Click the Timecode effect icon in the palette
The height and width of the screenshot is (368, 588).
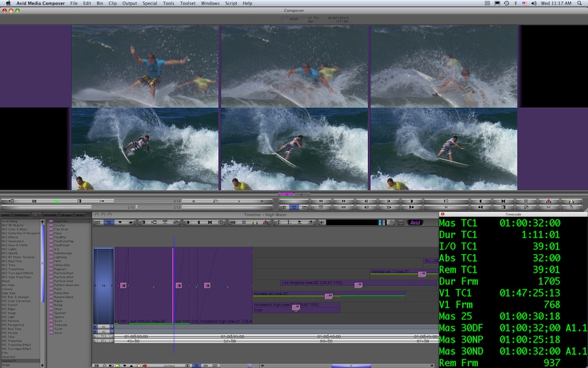click(51, 325)
